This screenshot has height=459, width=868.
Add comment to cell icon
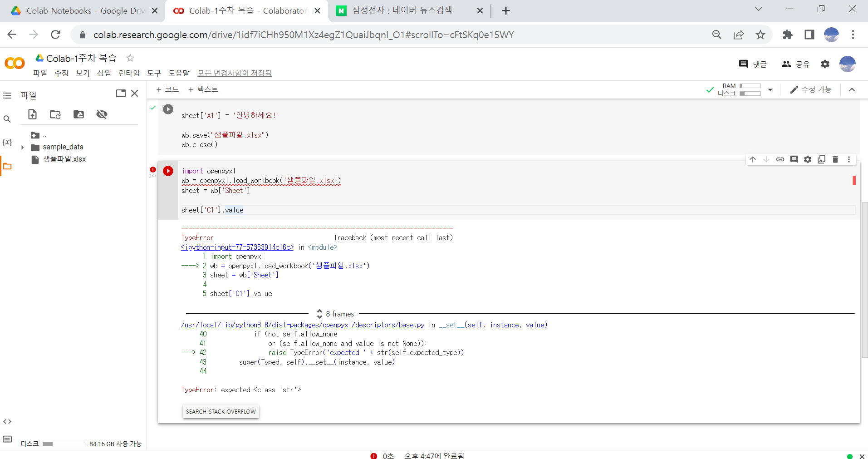tap(794, 159)
